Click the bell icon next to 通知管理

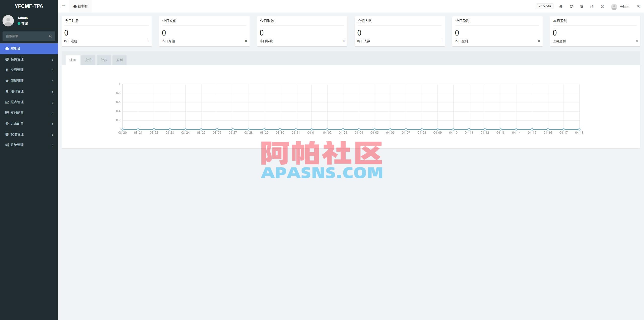click(x=7, y=91)
